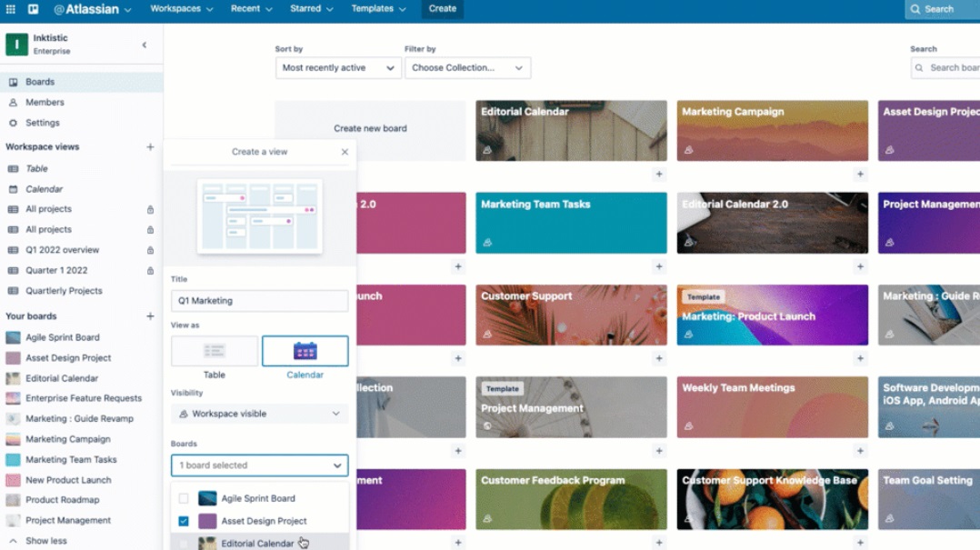Image resolution: width=980 pixels, height=550 pixels.
Task: Open the Starred menu
Action: click(311, 9)
